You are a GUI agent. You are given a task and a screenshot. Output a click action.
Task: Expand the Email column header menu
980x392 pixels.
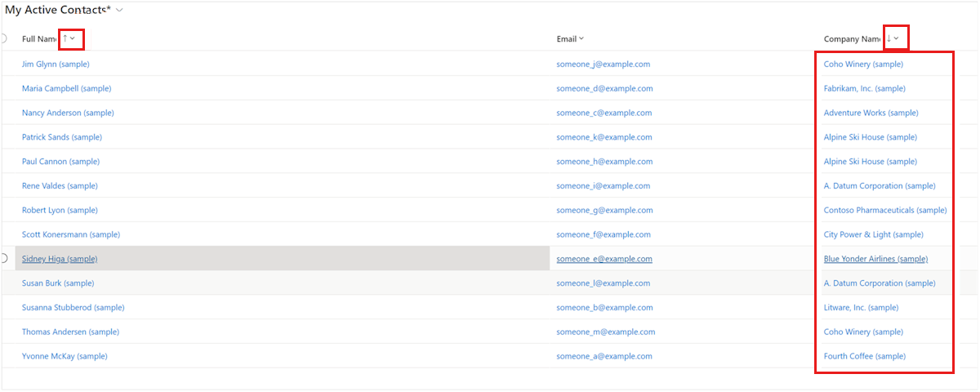[581, 38]
